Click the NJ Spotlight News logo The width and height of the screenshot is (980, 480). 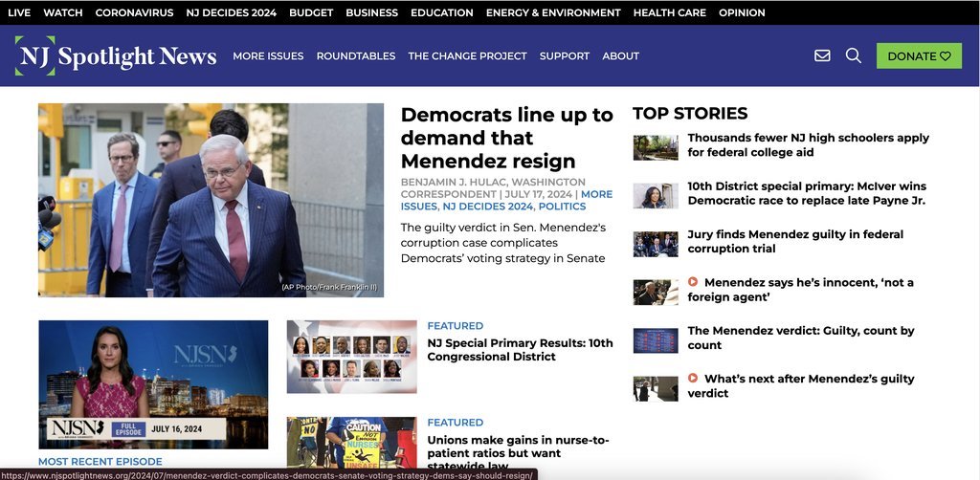tap(116, 55)
